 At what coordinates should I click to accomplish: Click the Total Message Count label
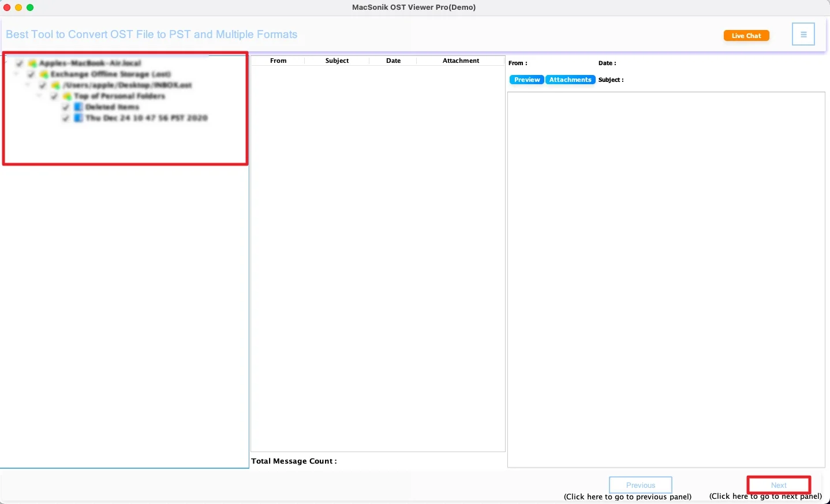(294, 461)
